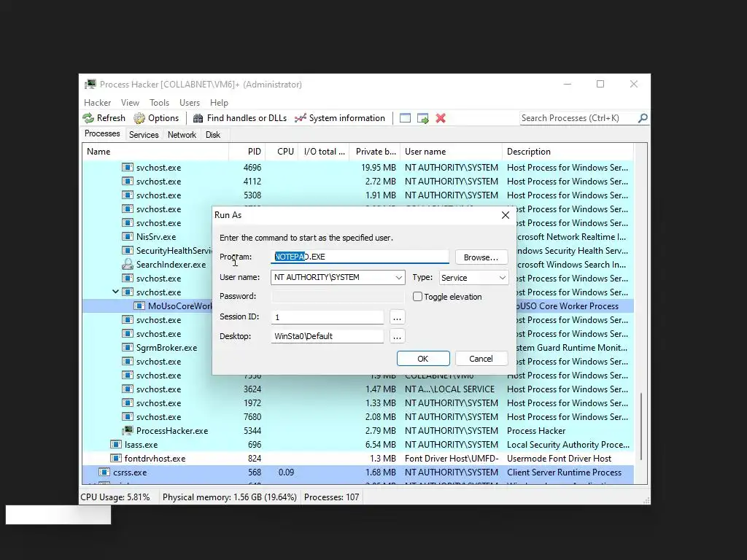Click the MoUsoCoreWorker process icon
This screenshot has width=747, height=560.
(x=139, y=306)
